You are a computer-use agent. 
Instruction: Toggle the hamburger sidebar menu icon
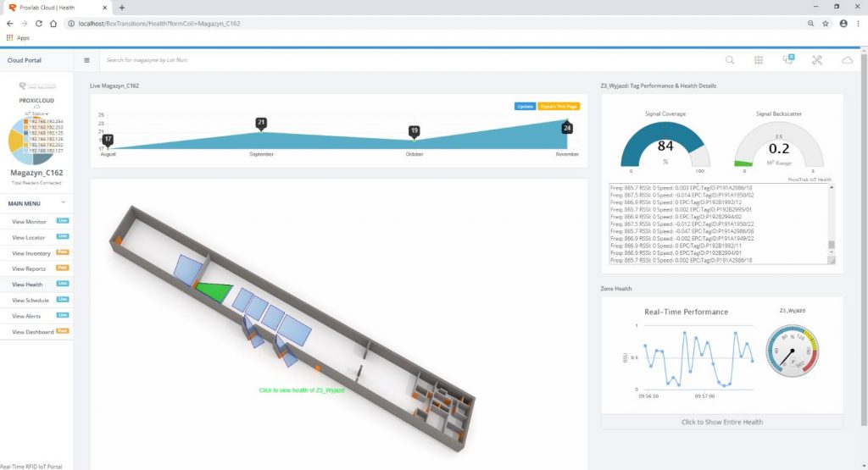click(x=86, y=60)
